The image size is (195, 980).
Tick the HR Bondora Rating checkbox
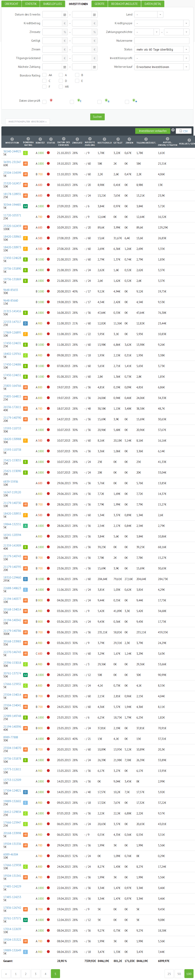(61, 87)
